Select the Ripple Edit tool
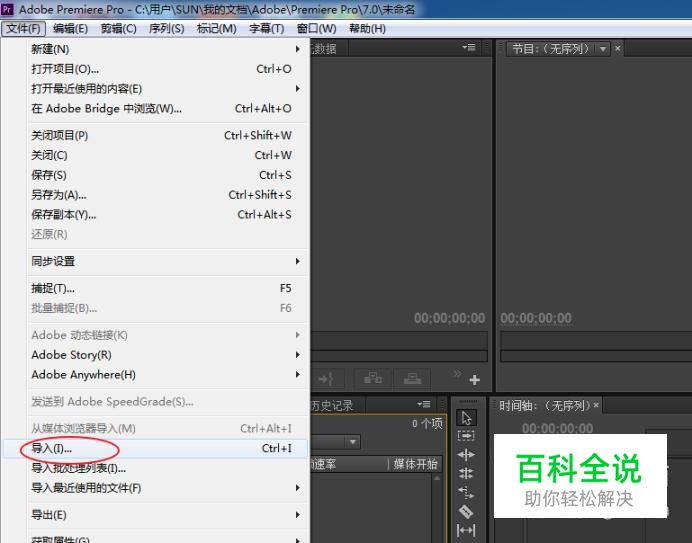The height and width of the screenshot is (543, 692). click(466, 455)
